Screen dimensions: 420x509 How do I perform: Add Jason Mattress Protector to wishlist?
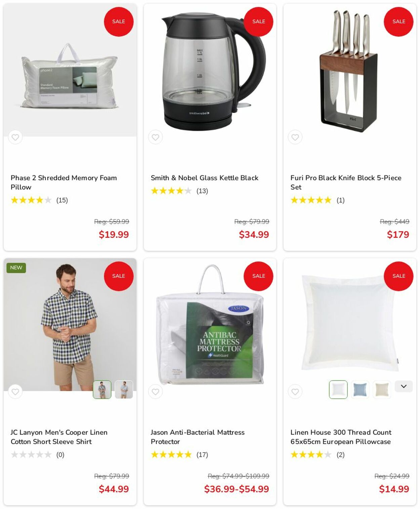pos(155,392)
